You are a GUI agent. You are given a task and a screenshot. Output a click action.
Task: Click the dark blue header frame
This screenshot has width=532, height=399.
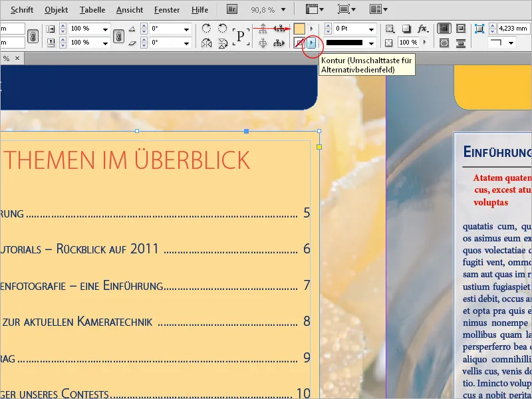click(x=158, y=88)
